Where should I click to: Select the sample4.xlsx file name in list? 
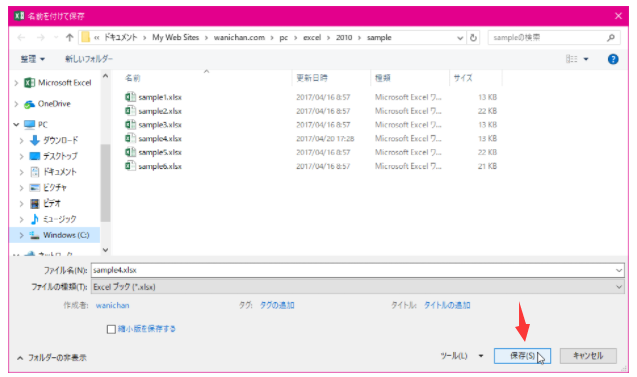[x=160, y=139]
